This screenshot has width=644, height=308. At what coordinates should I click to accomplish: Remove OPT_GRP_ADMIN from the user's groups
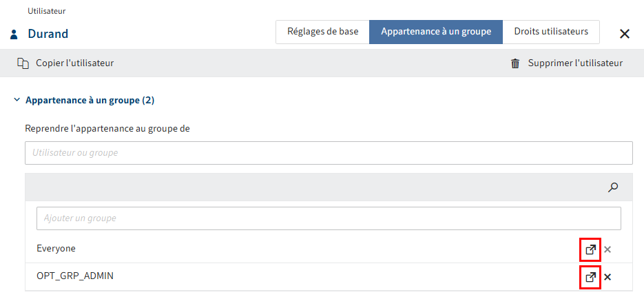(x=607, y=277)
